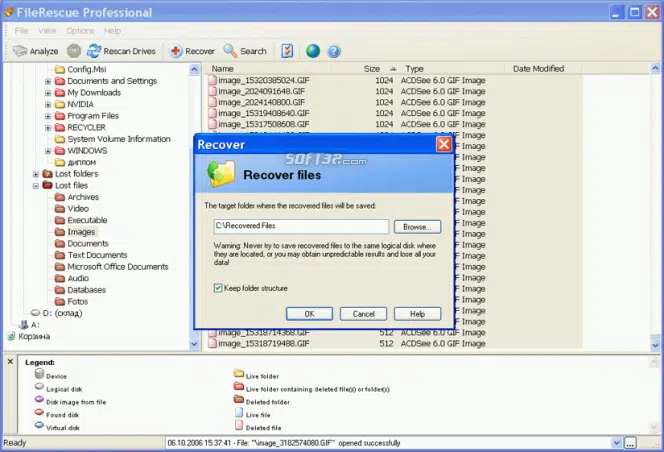The height and width of the screenshot is (452, 664).
Task: Click the target folder path field
Action: (301, 226)
